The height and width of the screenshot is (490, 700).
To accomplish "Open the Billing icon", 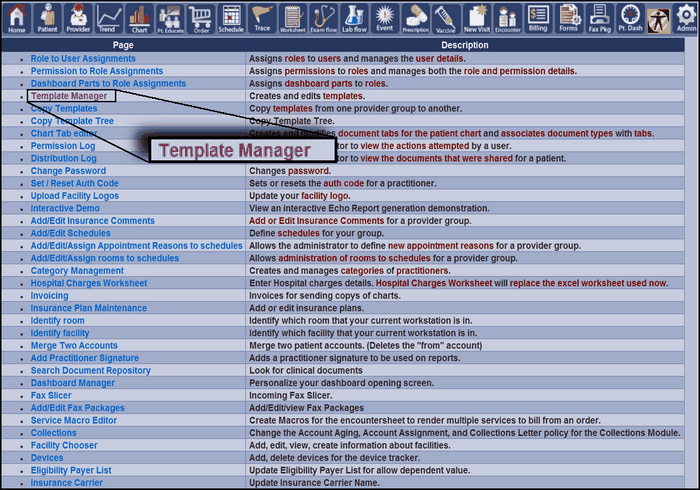I will pyautogui.click(x=538, y=18).
